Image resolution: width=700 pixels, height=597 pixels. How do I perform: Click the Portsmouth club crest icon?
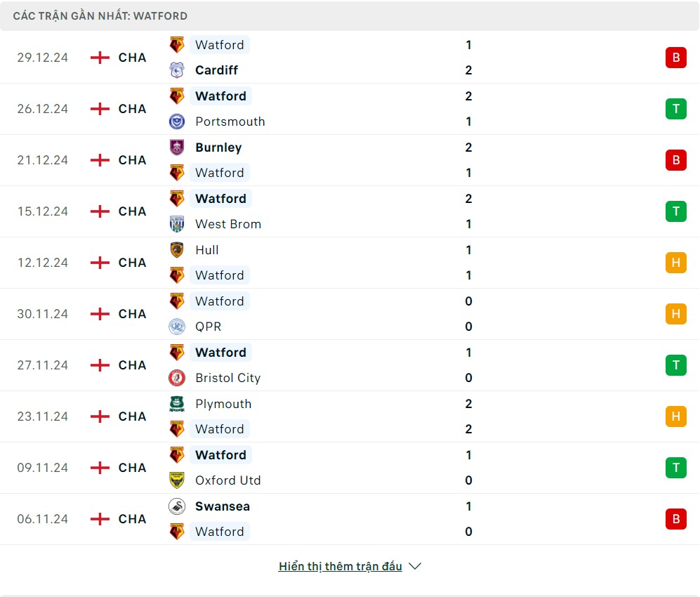point(177,122)
